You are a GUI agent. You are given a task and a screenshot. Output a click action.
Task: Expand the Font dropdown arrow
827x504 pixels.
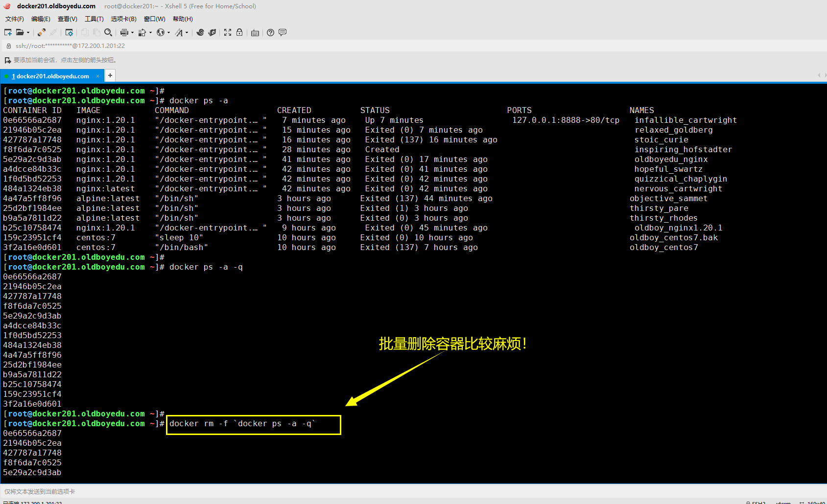point(187,33)
